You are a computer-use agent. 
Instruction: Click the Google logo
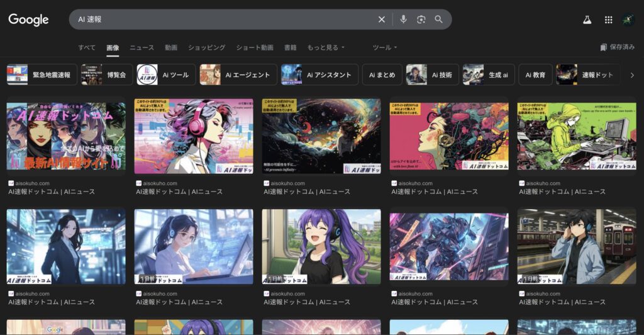(28, 20)
